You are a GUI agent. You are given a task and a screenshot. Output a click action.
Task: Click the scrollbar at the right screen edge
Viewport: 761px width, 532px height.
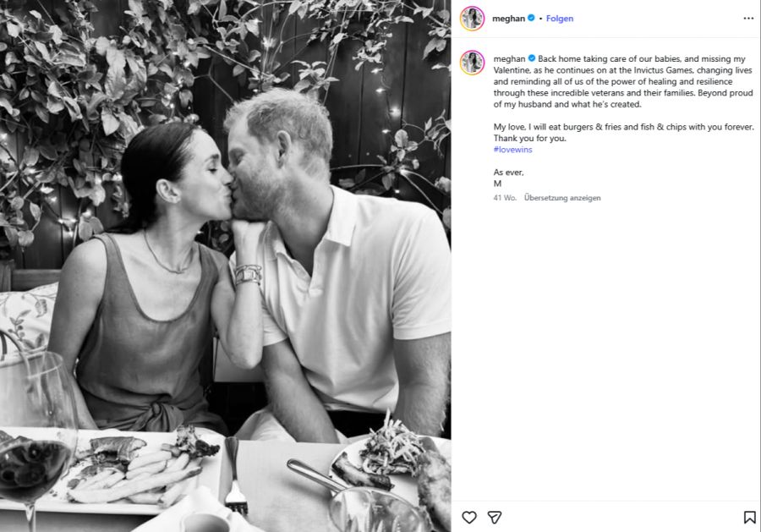[x=758, y=254]
